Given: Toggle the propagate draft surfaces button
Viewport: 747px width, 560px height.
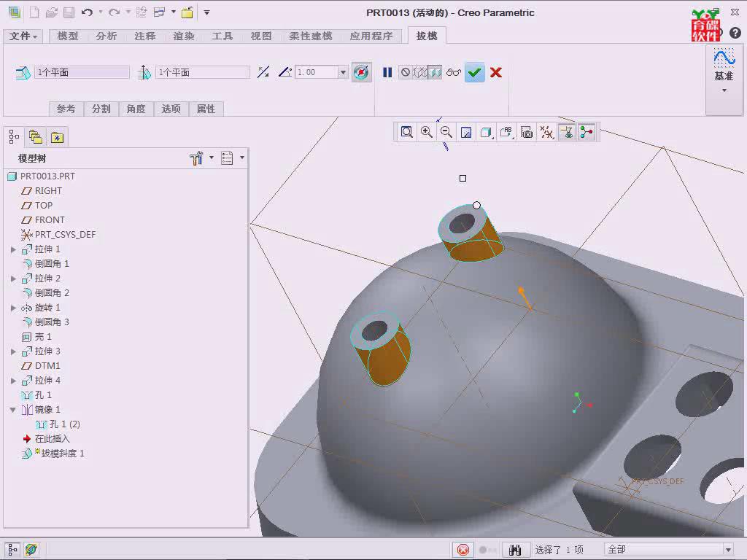Looking at the screenshot, I should pos(362,72).
